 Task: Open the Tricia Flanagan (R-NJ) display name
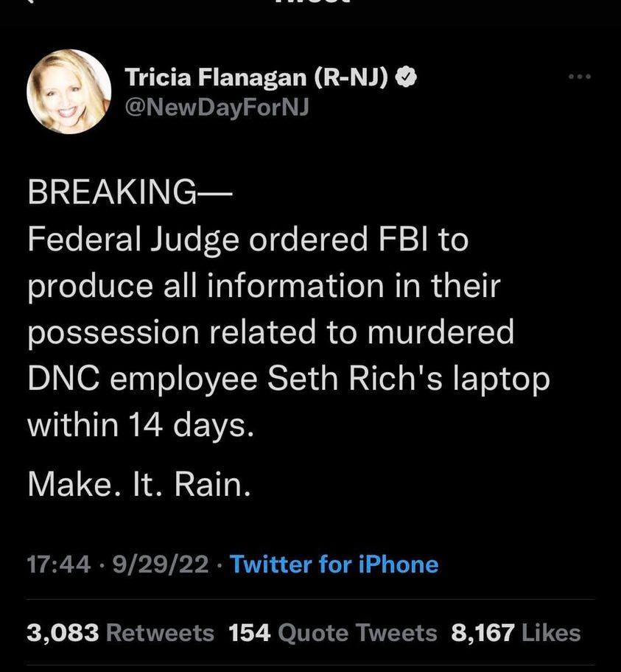tap(257, 77)
